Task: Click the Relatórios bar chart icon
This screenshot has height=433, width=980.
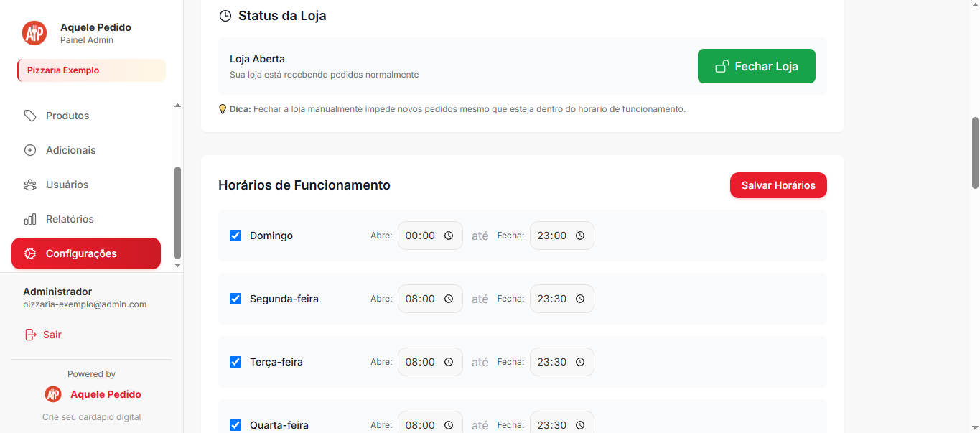Action: [x=30, y=219]
